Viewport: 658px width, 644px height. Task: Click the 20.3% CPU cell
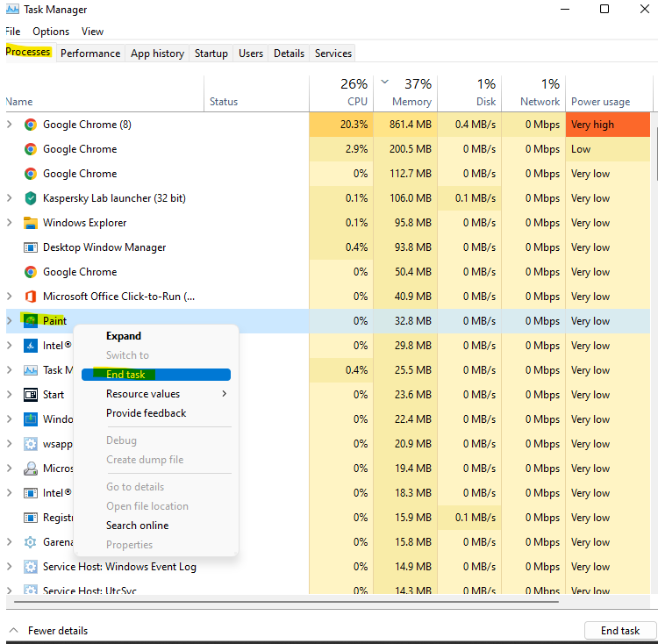pos(341,125)
